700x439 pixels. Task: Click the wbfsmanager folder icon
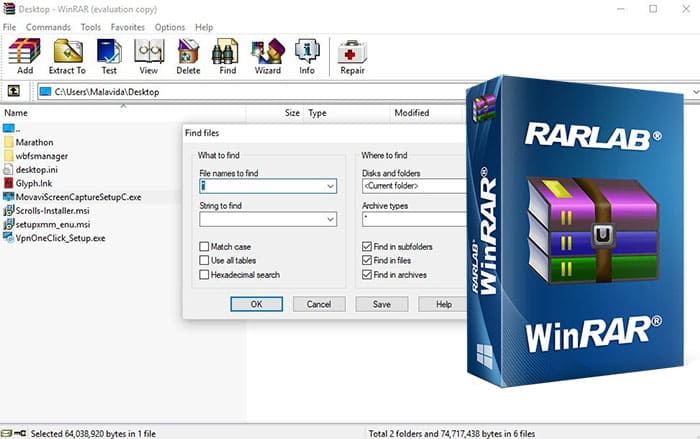tap(8, 156)
